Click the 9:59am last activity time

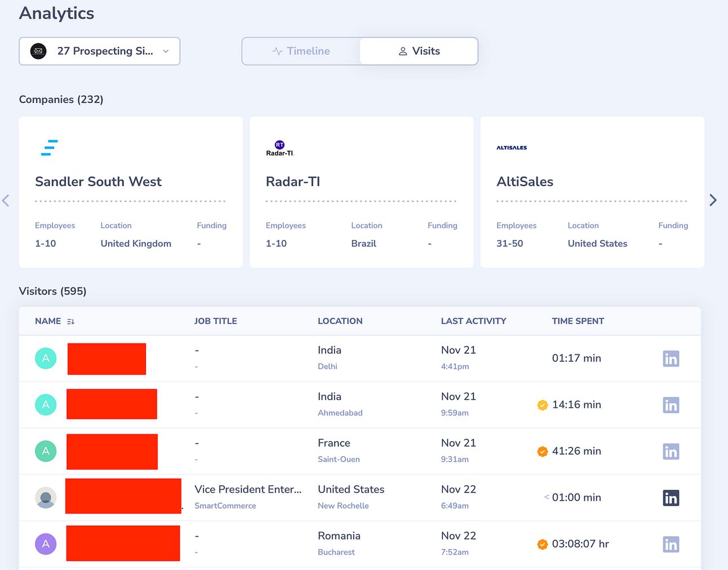tap(455, 413)
